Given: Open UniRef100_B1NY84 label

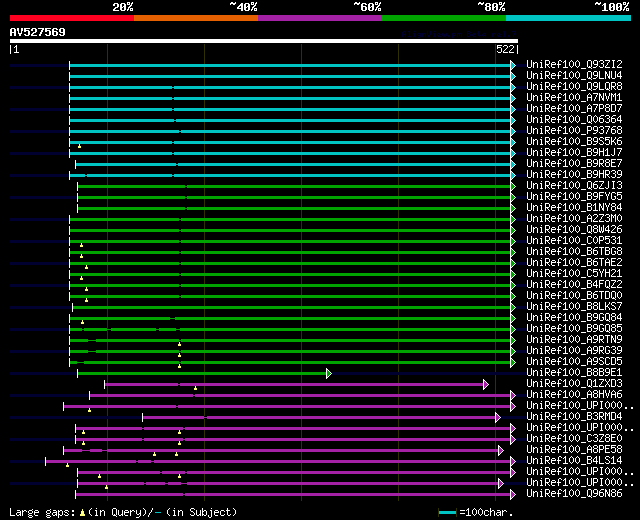Looking at the screenshot, I should (x=574, y=208).
